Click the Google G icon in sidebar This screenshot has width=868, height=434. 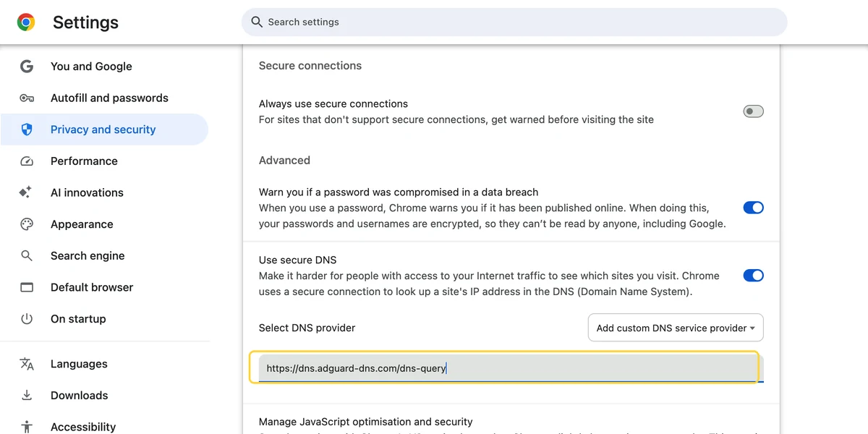click(x=27, y=67)
